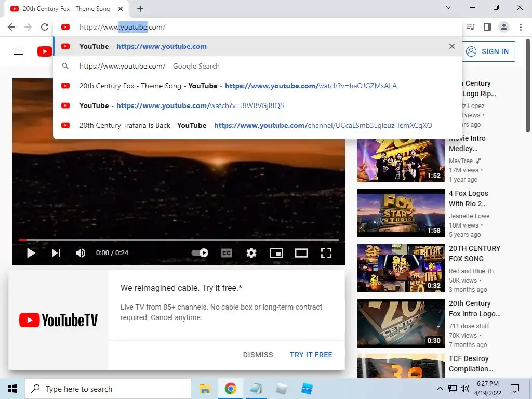This screenshot has width=532, height=399.
Task: Turn on closed captions (CC) button
Action: (227, 253)
